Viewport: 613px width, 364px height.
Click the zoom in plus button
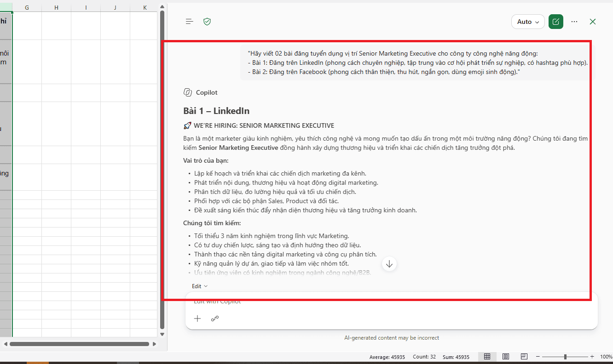click(592, 357)
